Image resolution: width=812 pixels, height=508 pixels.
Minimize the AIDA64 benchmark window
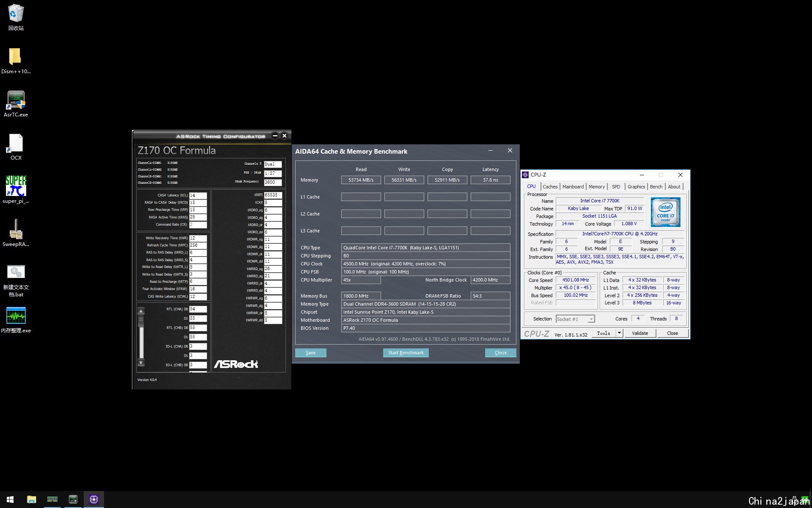[490, 151]
